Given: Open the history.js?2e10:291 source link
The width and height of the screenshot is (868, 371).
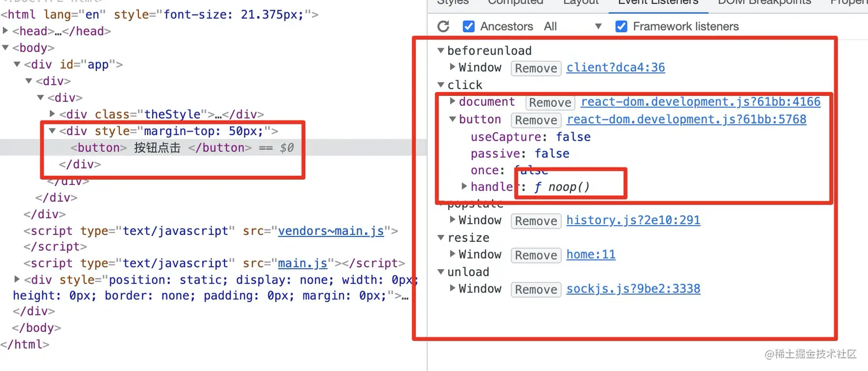Looking at the screenshot, I should point(633,221).
